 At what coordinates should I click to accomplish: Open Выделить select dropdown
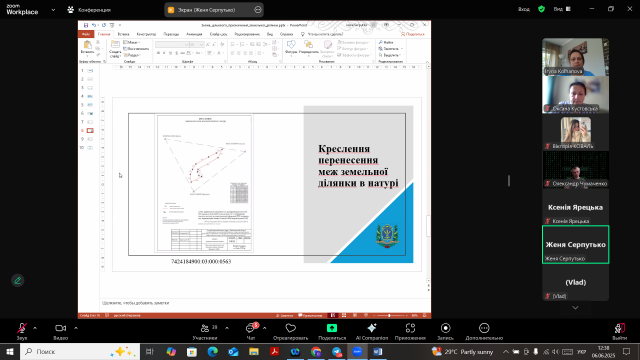(x=390, y=55)
